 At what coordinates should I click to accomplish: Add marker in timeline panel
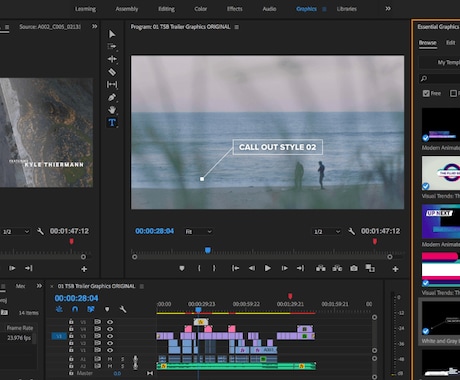pyautogui.click(x=107, y=309)
